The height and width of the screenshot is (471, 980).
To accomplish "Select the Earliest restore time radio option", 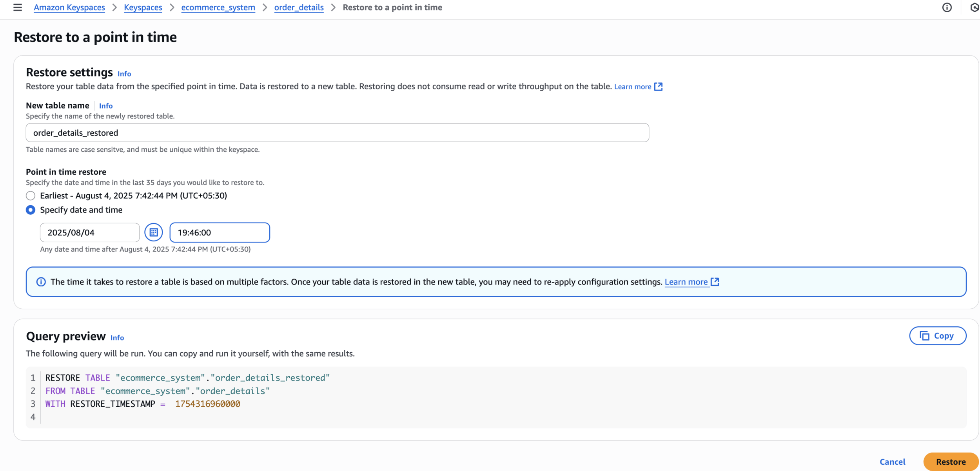I will coord(31,196).
